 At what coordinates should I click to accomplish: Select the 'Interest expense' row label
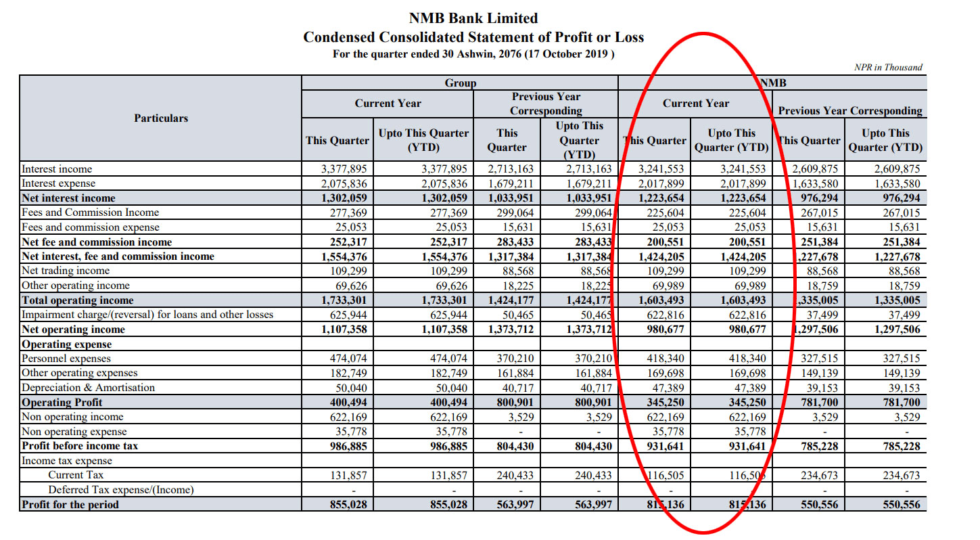(59, 183)
